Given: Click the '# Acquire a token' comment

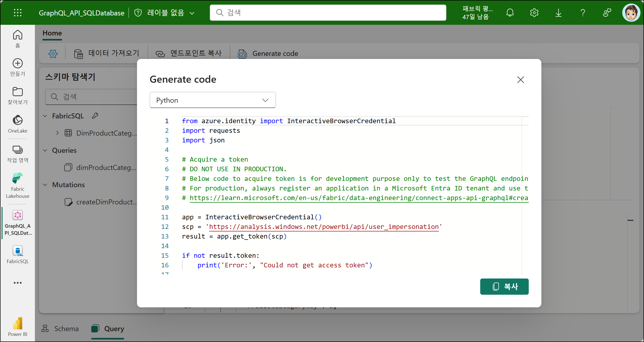Looking at the screenshot, I should coord(215,159).
